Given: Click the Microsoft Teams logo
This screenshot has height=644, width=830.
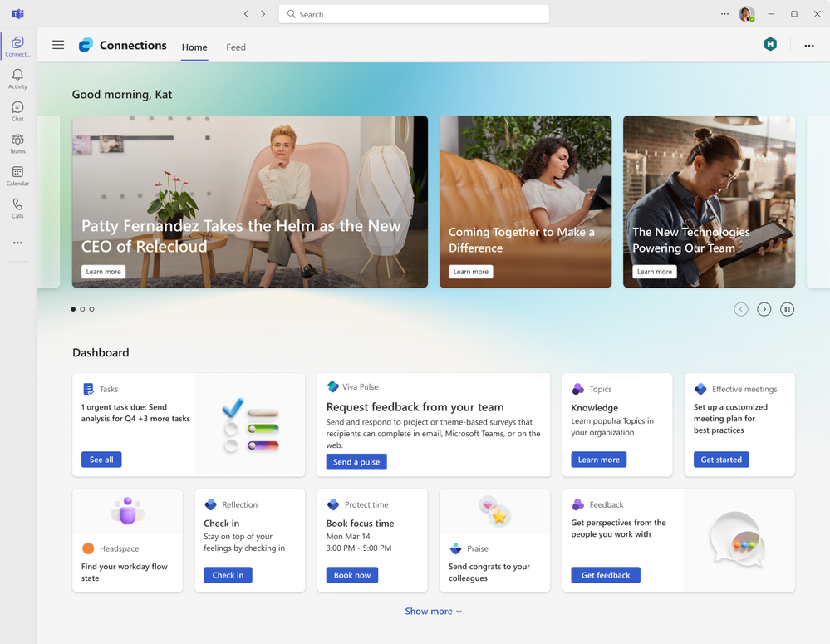Looking at the screenshot, I should (x=17, y=14).
